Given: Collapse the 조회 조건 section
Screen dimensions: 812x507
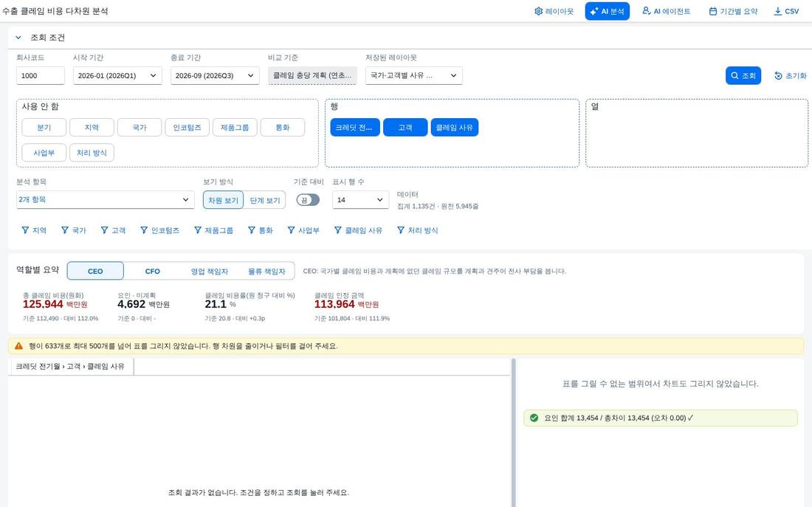Looking at the screenshot, I should pyautogui.click(x=18, y=38).
